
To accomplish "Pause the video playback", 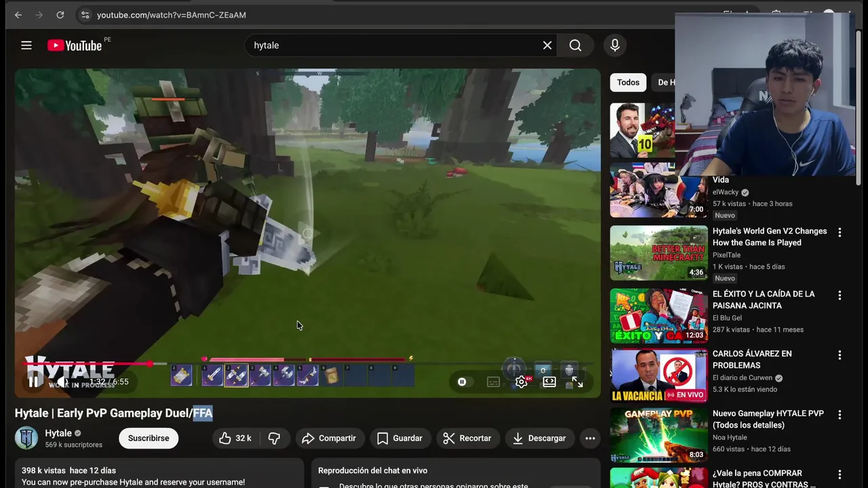I will coord(33,382).
